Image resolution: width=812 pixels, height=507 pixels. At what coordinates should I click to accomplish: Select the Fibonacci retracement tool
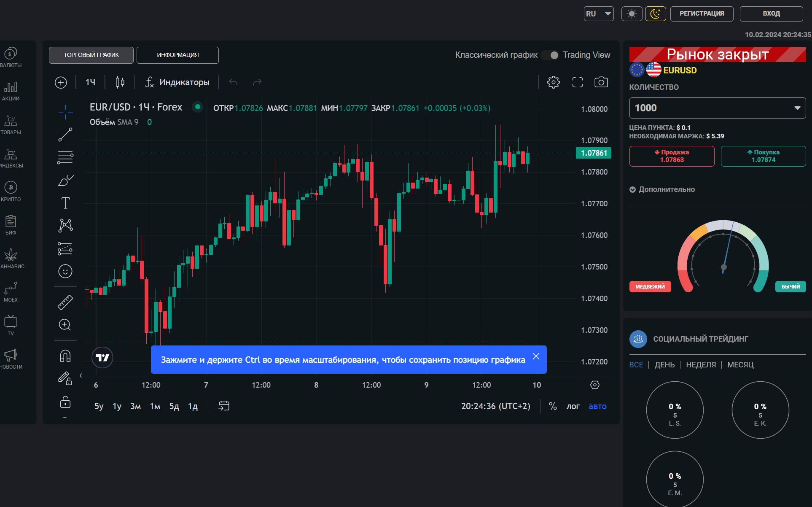[x=65, y=157]
